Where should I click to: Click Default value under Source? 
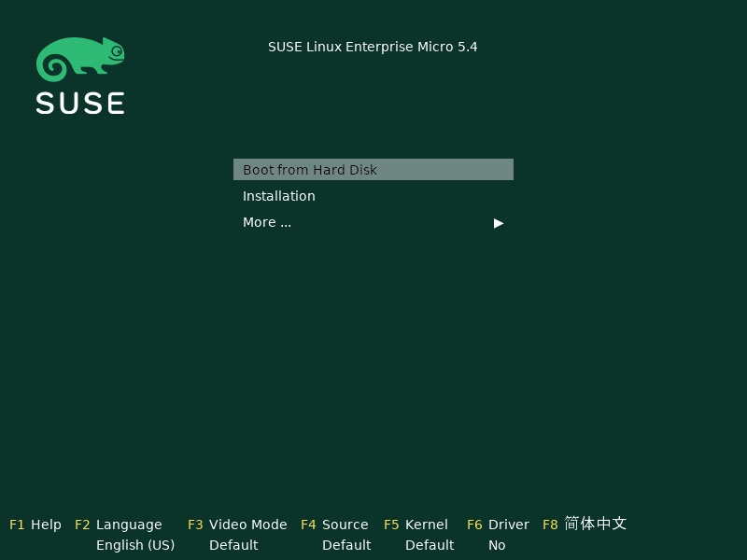346,545
